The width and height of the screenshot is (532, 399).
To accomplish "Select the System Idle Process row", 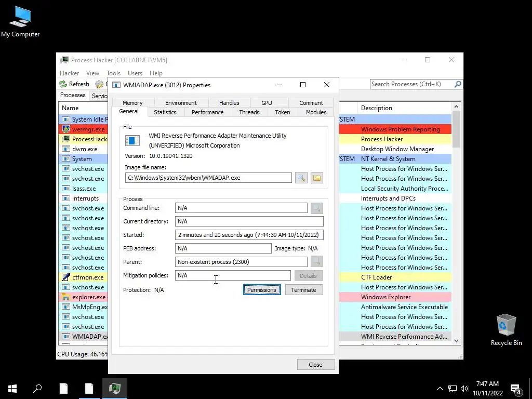I will click(x=83, y=119).
